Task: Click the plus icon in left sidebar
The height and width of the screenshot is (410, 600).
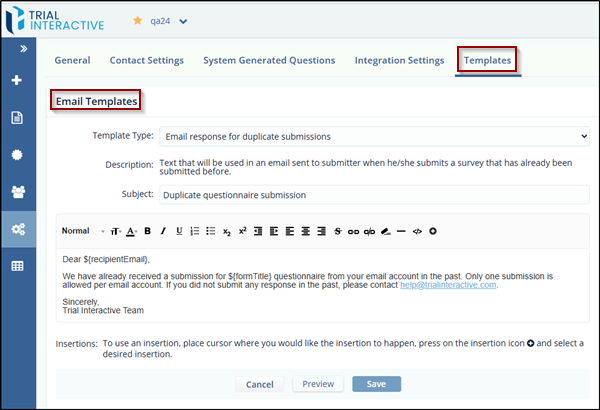Action: 17,80
